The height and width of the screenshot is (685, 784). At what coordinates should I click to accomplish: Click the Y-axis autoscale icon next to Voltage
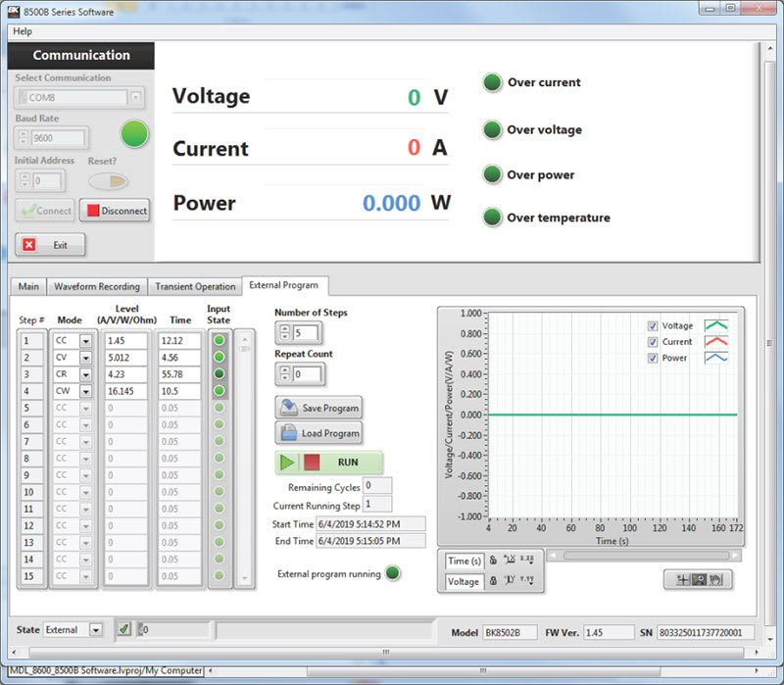pyautogui.click(x=509, y=580)
